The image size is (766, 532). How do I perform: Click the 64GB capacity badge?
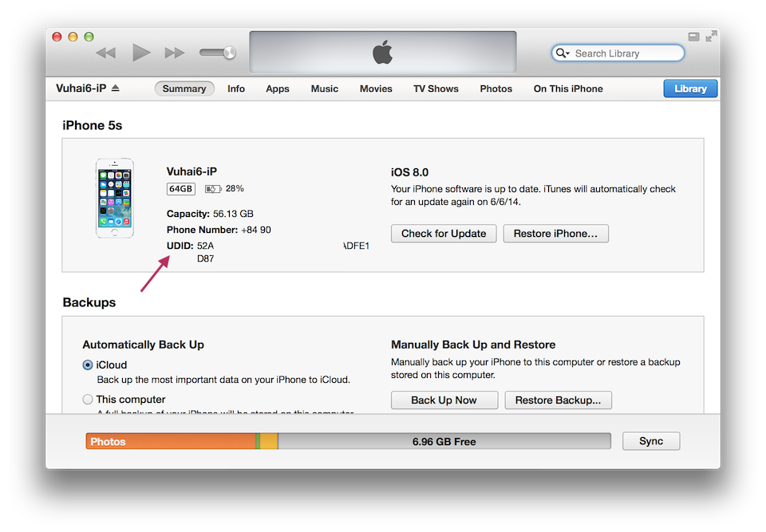pos(181,188)
